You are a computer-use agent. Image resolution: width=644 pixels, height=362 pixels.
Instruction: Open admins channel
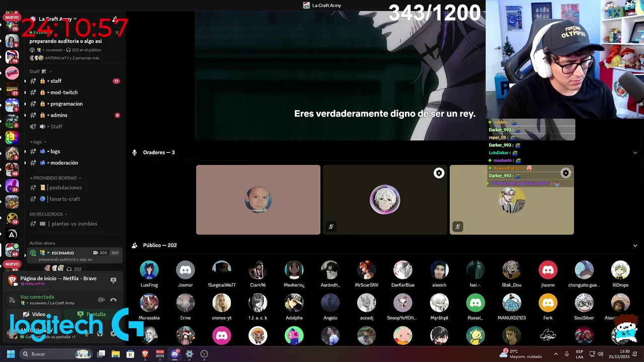74,115
